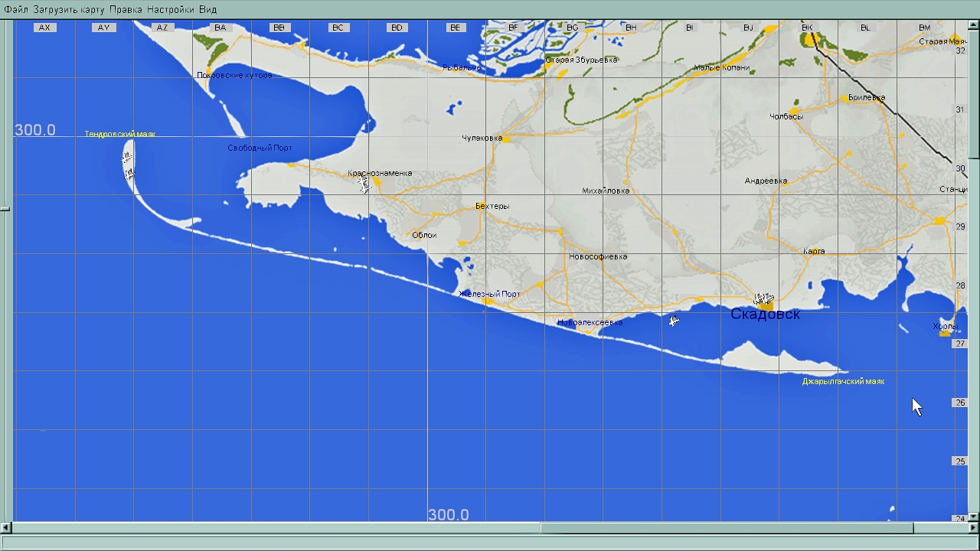980x551 pixels.
Task: Click the grid row label 28
Action: point(960,285)
